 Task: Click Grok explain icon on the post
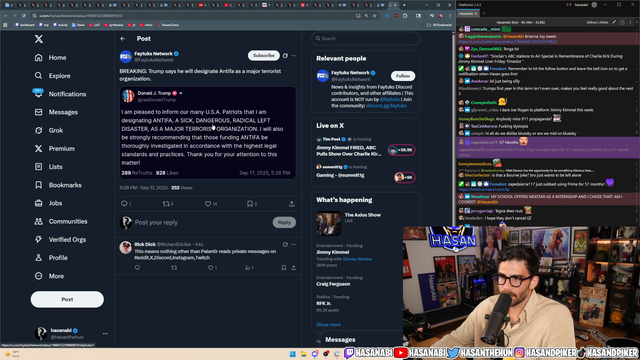[x=285, y=56]
